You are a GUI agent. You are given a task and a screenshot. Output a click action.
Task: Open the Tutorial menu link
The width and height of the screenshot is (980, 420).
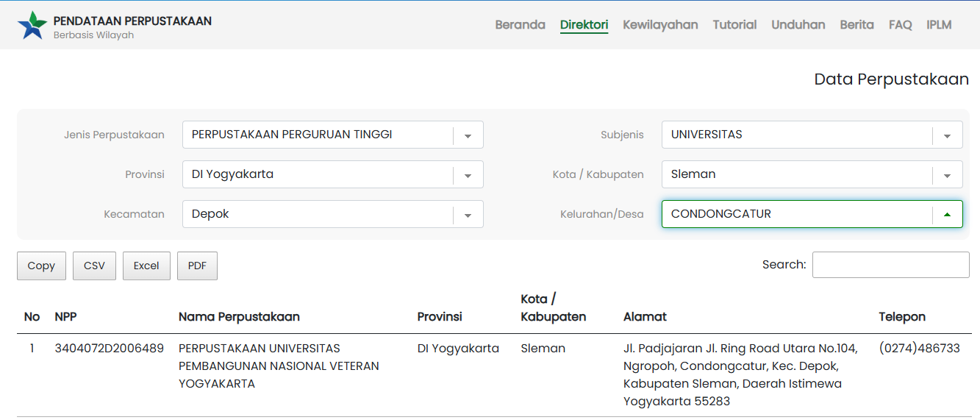click(x=734, y=25)
